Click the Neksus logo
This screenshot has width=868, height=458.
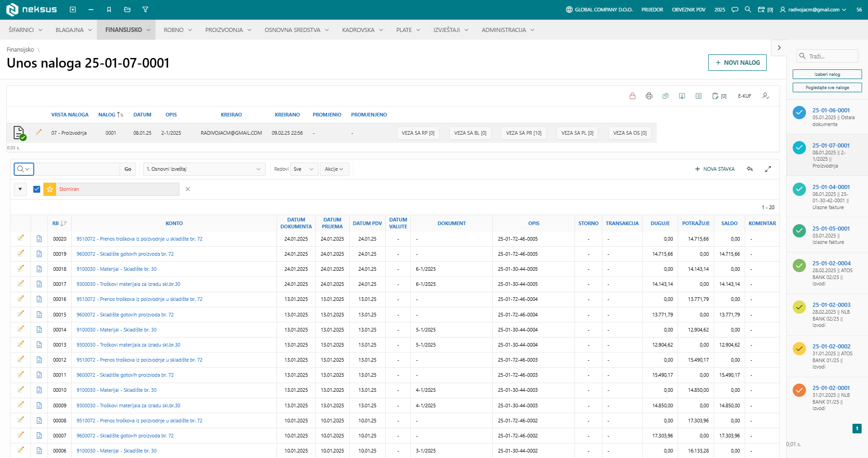tap(31, 9)
